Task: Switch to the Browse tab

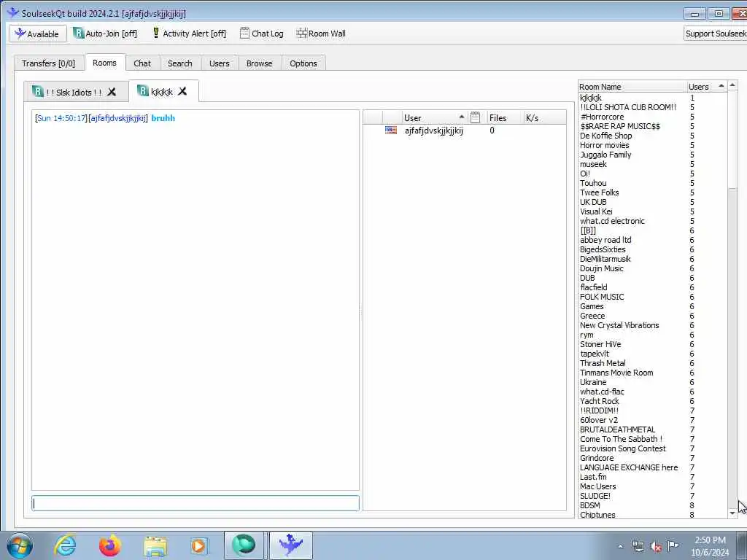Action: click(260, 63)
